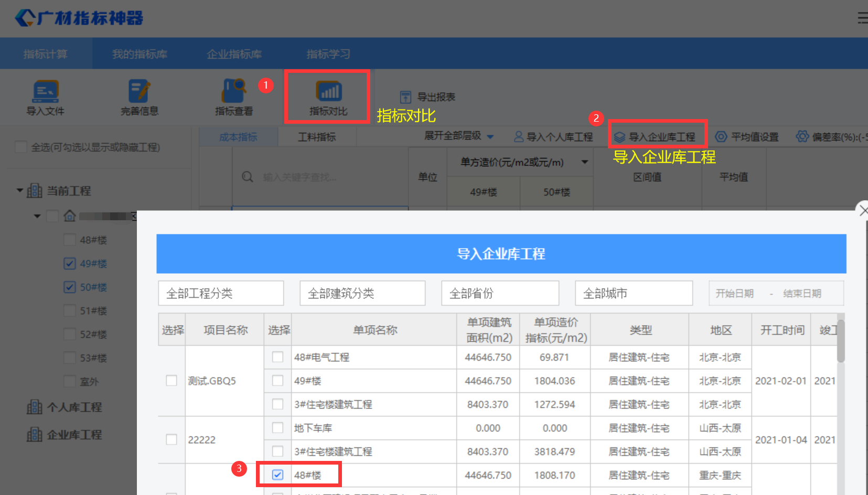Viewport: 868px width, 495px height.
Task: Switch to the 企业指标库 tab
Action: coord(234,54)
